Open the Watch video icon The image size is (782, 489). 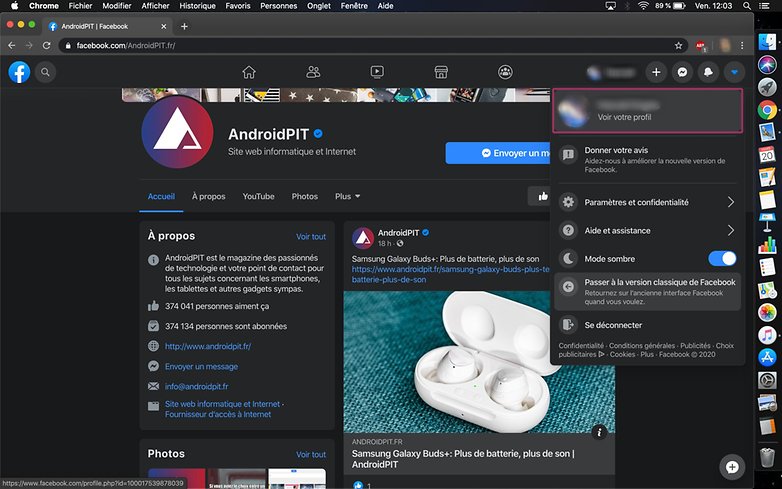point(377,72)
